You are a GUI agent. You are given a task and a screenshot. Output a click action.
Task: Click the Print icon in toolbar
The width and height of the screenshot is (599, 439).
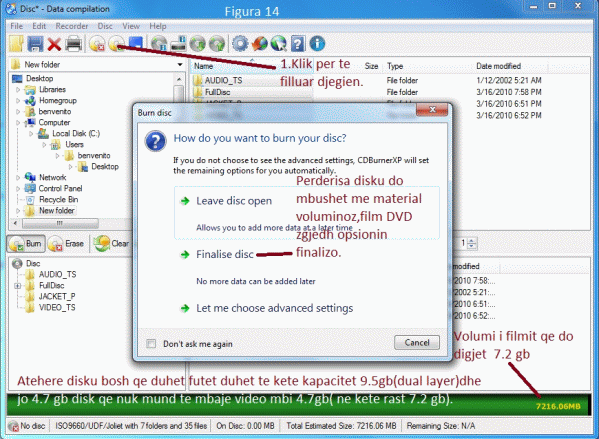tap(73, 44)
